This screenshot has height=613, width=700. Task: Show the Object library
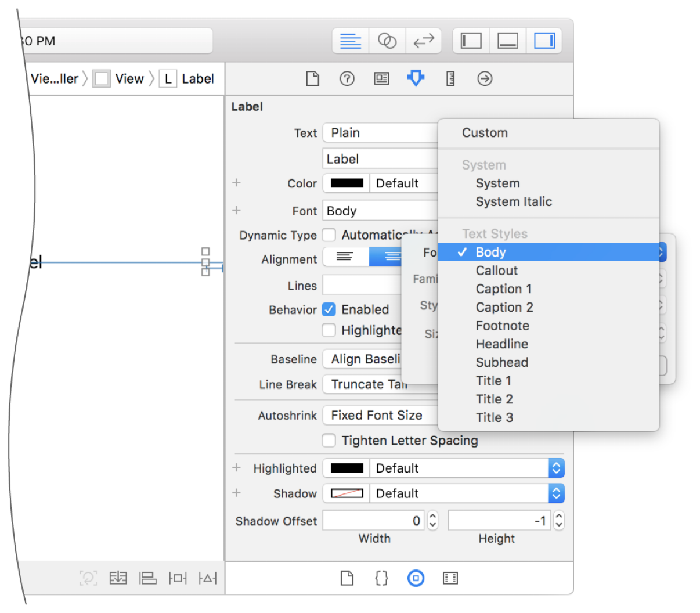click(x=416, y=578)
